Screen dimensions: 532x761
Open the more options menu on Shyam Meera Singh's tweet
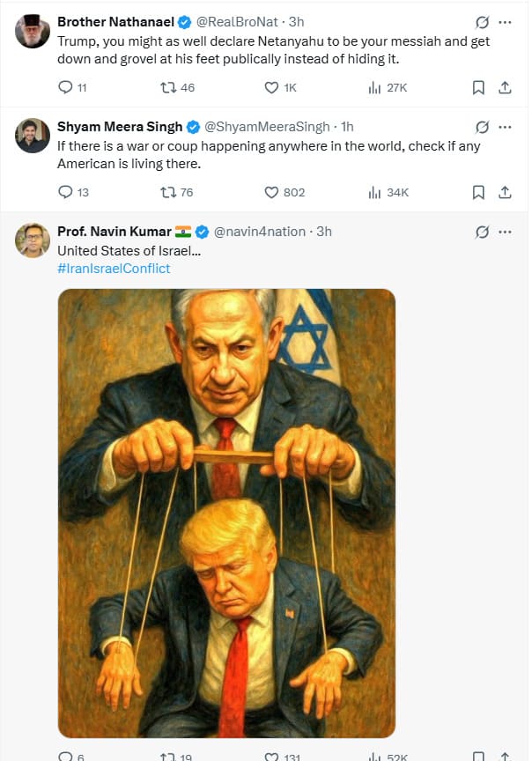(x=505, y=126)
